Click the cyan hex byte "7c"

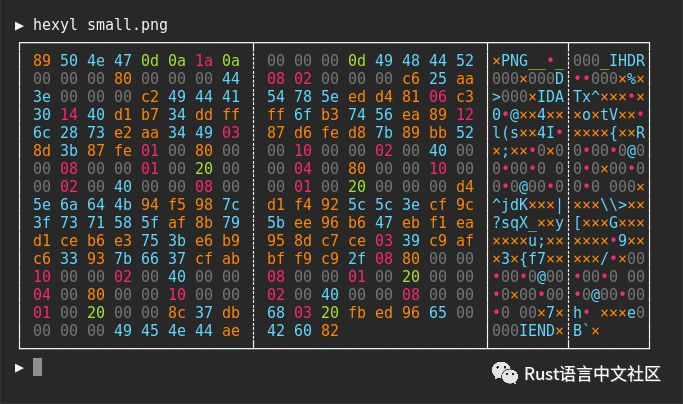click(231, 204)
